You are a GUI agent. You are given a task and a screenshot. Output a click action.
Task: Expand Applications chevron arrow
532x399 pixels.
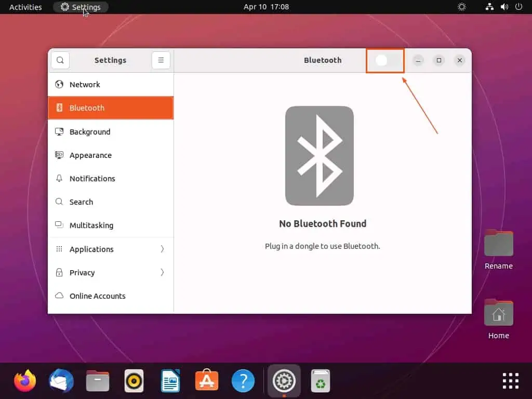tap(162, 249)
